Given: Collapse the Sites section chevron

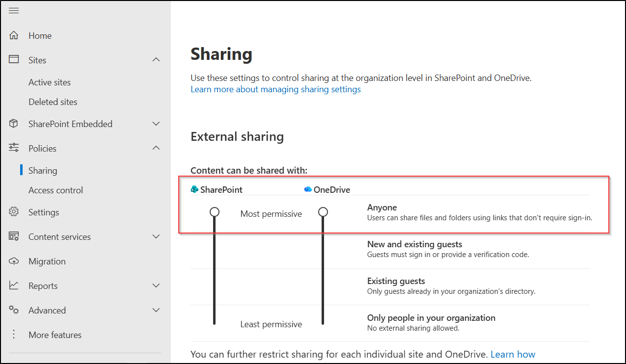Looking at the screenshot, I should (x=156, y=60).
